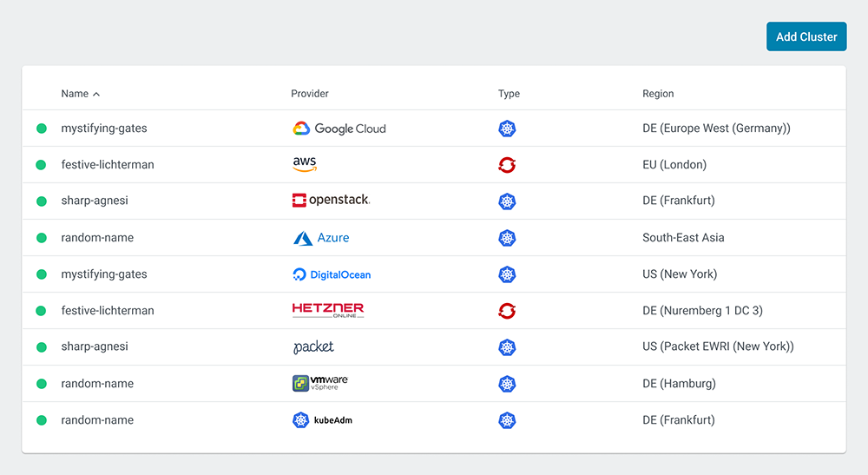Click the Type column header
Image resolution: width=868 pixels, height=475 pixels.
(509, 94)
